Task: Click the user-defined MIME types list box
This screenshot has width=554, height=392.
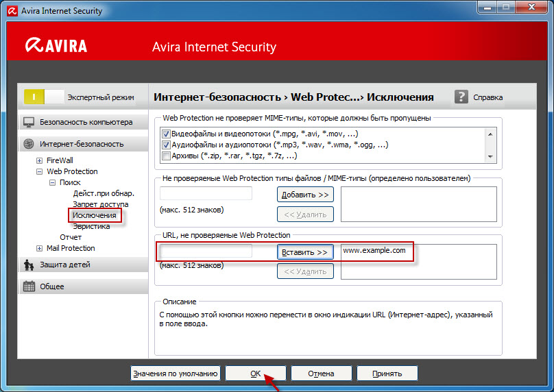Action: point(419,204)
